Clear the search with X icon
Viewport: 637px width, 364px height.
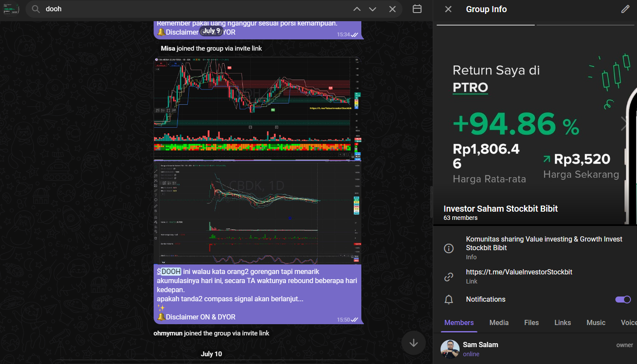[x=392, y=9]
